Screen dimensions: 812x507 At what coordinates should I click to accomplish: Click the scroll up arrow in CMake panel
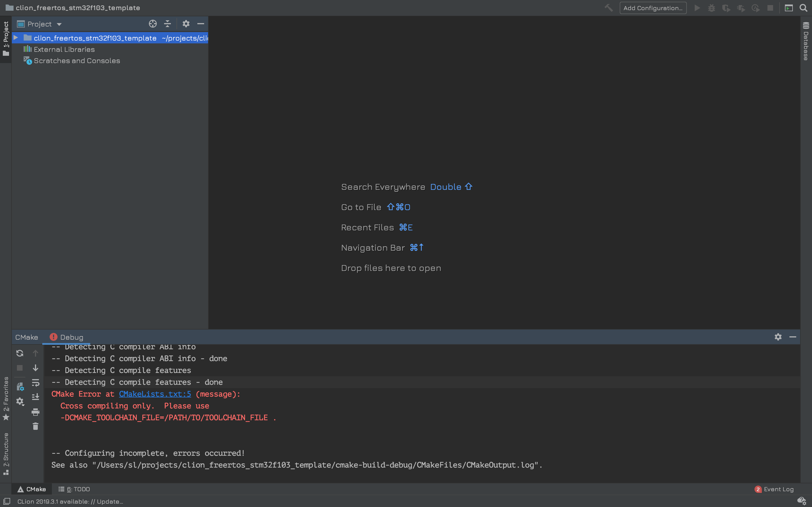[x=34, y=353]
